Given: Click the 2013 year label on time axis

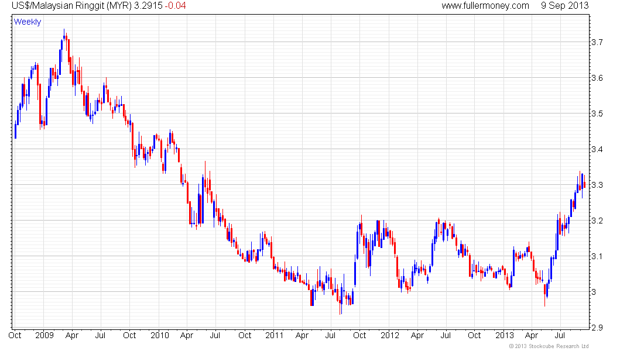Looking at the screenshot, I should 504,335.
